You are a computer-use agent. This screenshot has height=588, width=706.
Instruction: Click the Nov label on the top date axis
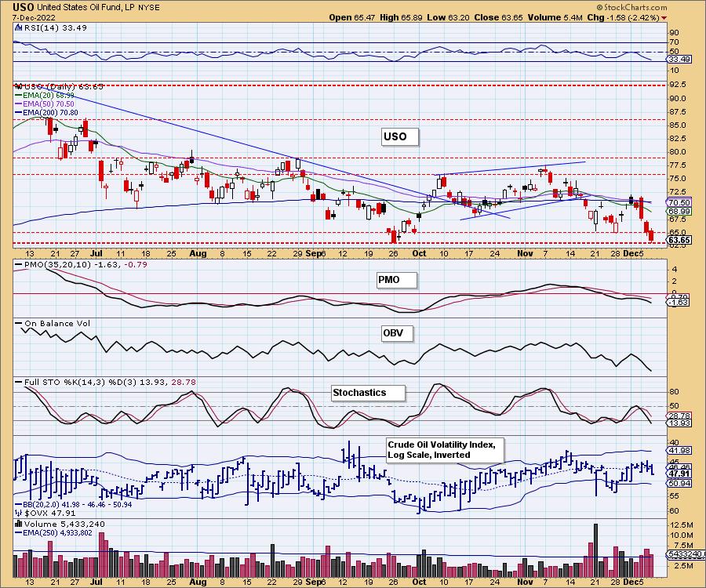coord(526,253)
